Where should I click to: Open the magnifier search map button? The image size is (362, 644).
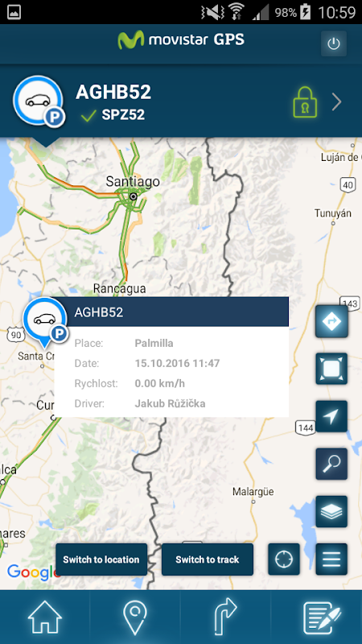point(331,464)
